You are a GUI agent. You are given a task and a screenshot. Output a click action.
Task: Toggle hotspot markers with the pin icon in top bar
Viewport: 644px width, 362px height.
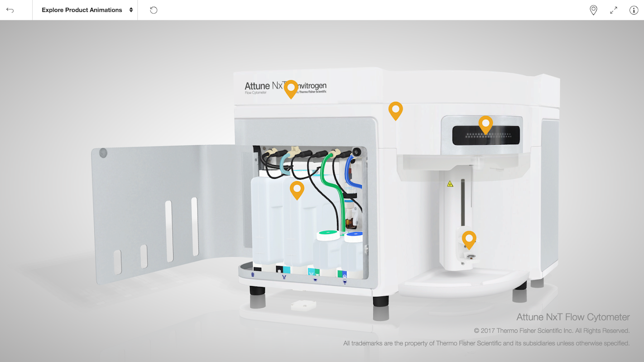coord(593,10)
